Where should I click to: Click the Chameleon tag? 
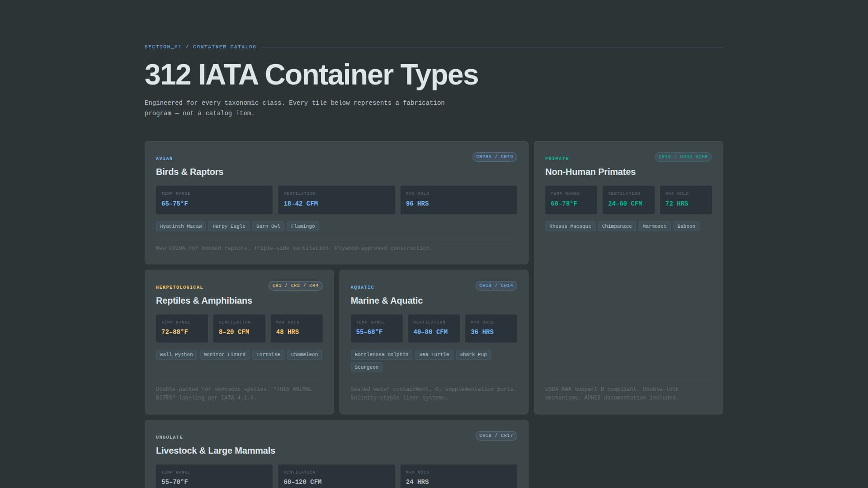click(x=304, y=355)
